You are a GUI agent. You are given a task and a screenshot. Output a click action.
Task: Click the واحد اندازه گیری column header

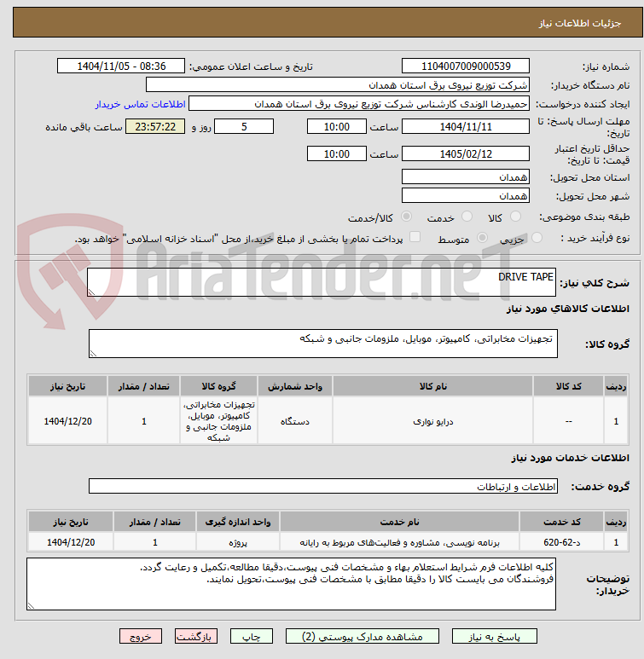pyautogui.click(x=238, y=522)
